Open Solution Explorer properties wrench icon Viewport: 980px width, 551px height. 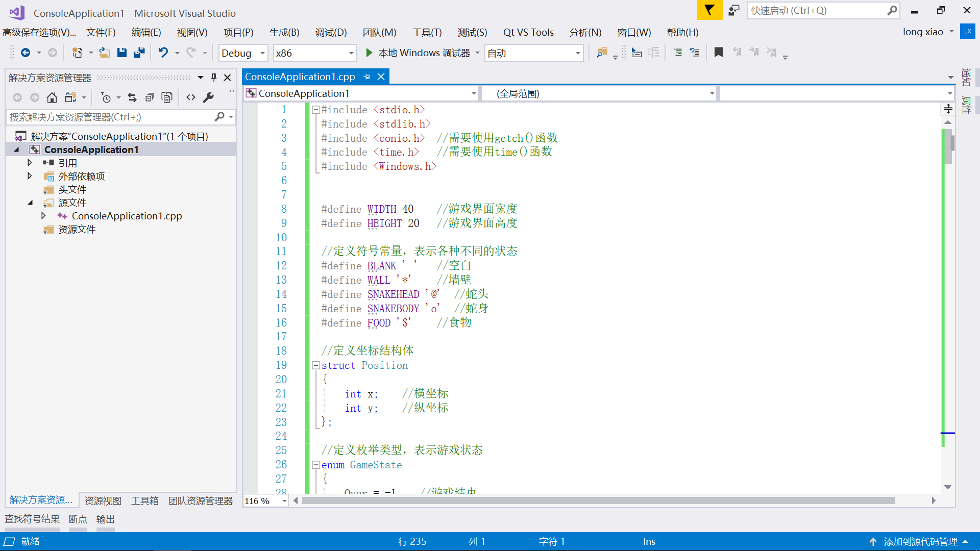pos(208,97)
